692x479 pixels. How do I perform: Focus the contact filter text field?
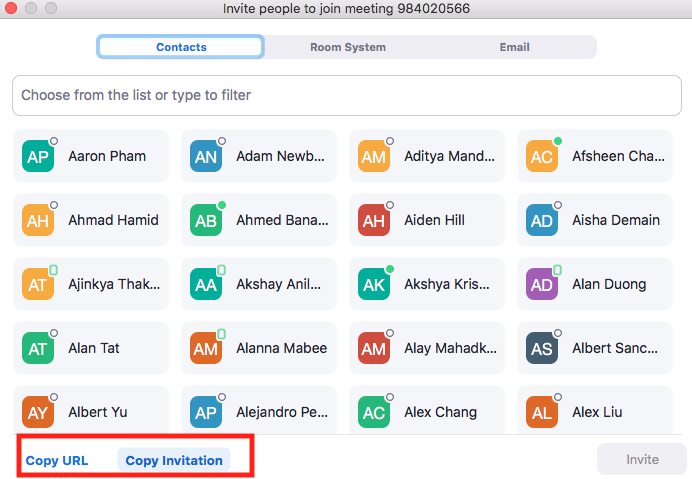pos(345,96)
